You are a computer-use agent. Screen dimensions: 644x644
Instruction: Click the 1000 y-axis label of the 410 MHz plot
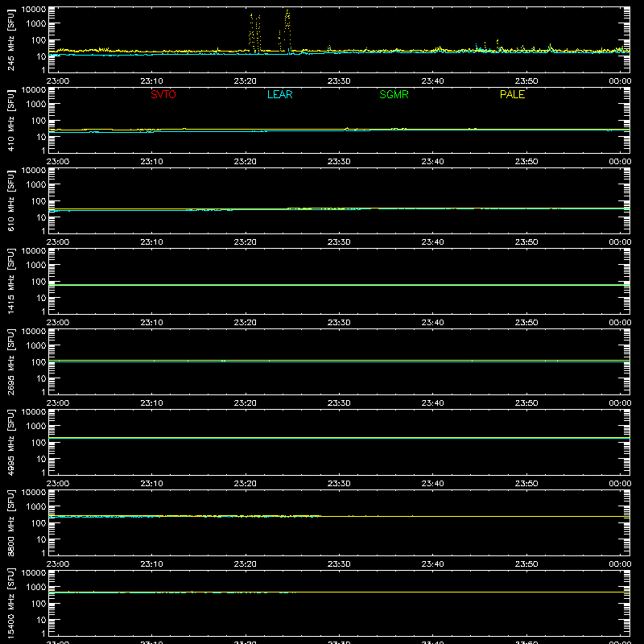pos(36,105)
